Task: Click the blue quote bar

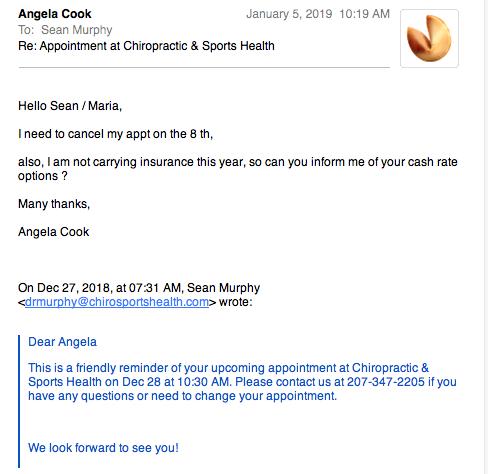Action: click(19, 401)
